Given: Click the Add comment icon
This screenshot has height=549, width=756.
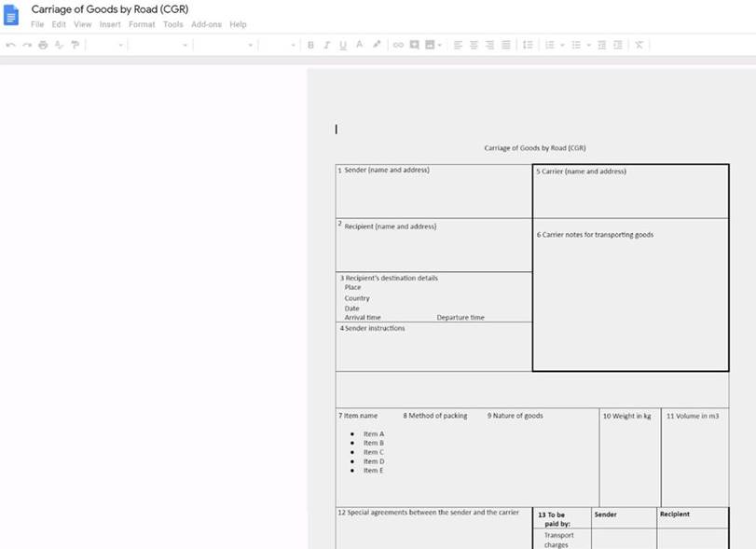Looking at the screenshot, I should click(x=414, y=45).
